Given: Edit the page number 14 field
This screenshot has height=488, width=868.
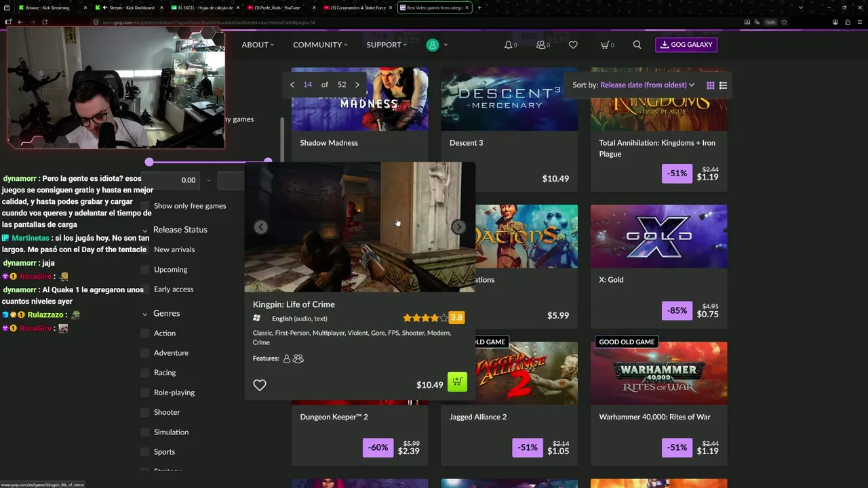Looking at the screenshot, I should (x=308, y=85).
